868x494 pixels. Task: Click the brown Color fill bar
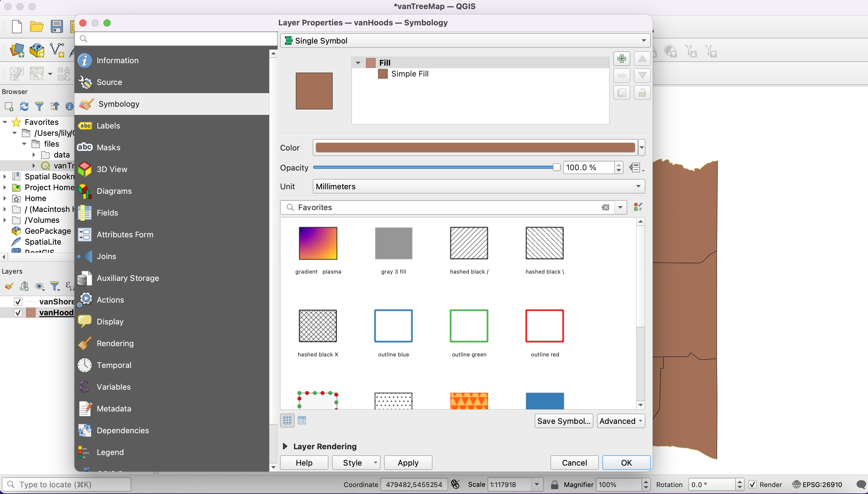[475, 148]
